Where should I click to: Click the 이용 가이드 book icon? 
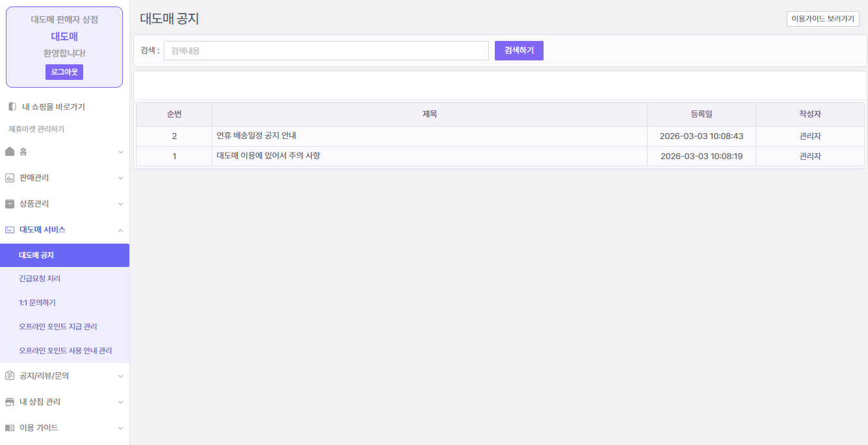tap(10, 428)
